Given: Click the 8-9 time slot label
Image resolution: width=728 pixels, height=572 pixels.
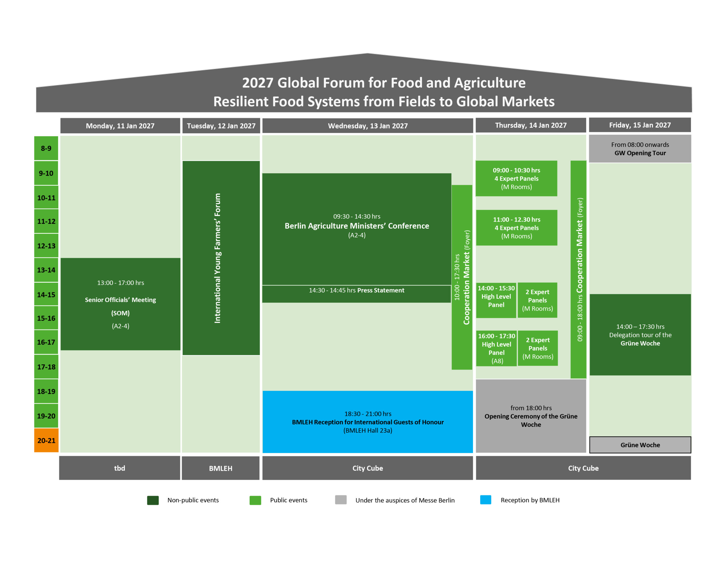Looking at the screenshot, I should click(x=46, y=148).
